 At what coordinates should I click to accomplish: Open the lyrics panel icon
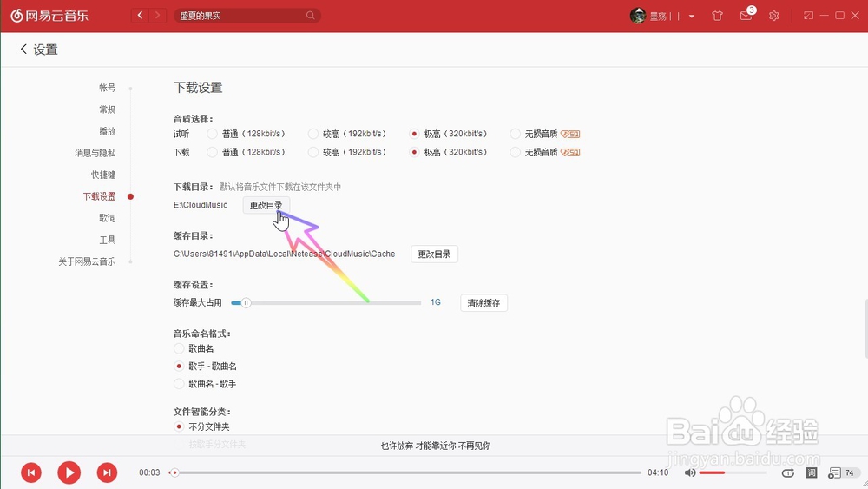click(812, 473)
